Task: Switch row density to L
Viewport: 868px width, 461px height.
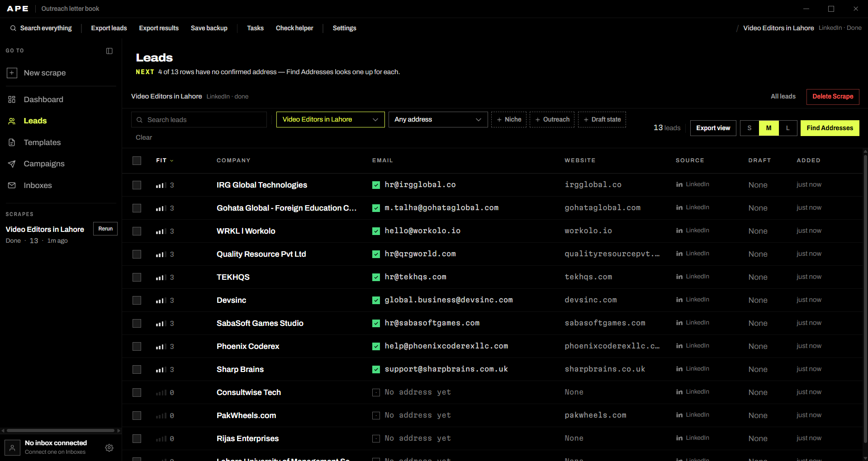Action: tap(787, 128)
